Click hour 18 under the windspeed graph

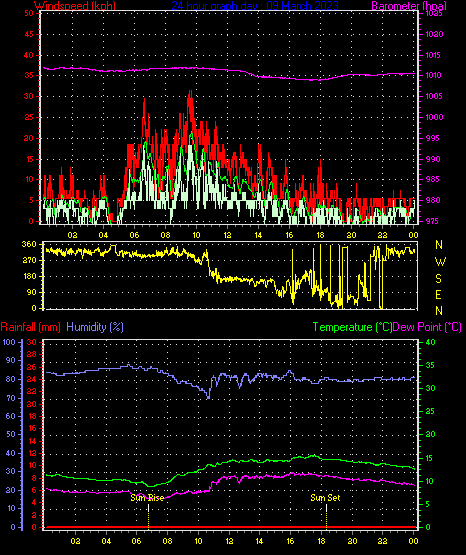click(x=321, y=235)
